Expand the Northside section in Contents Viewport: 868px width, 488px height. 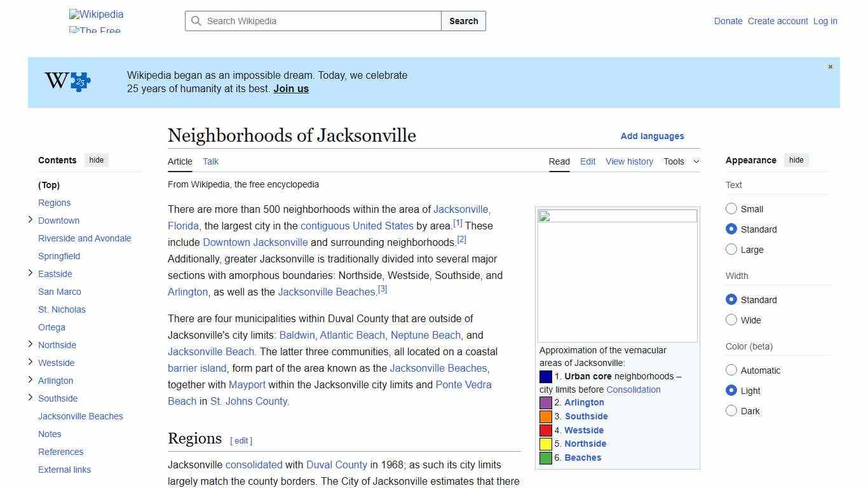pos(30,344)
